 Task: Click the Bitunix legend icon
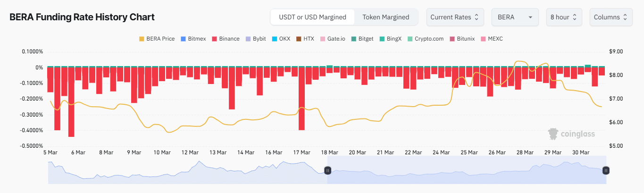point(452,39)
